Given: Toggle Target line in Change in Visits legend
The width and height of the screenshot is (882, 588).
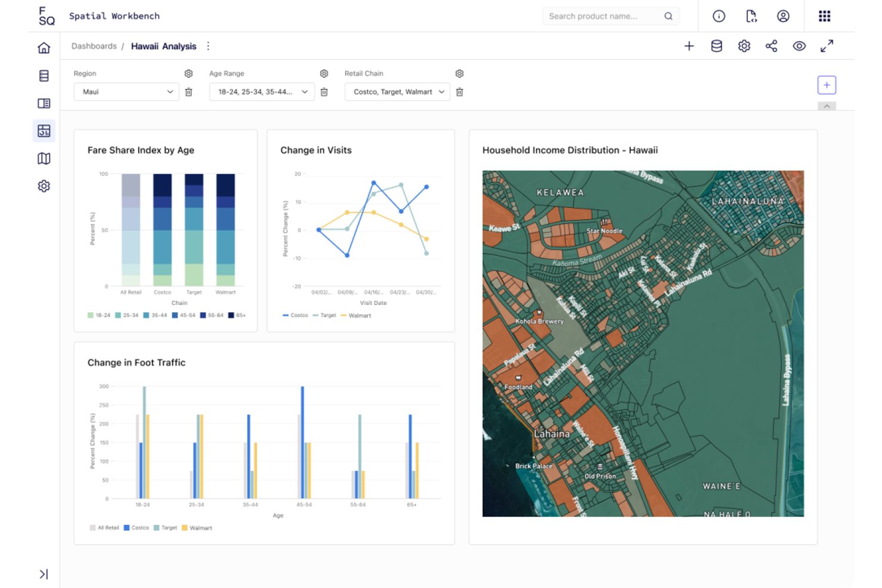Looking at the screenshot, I should [x=324, y=315].
